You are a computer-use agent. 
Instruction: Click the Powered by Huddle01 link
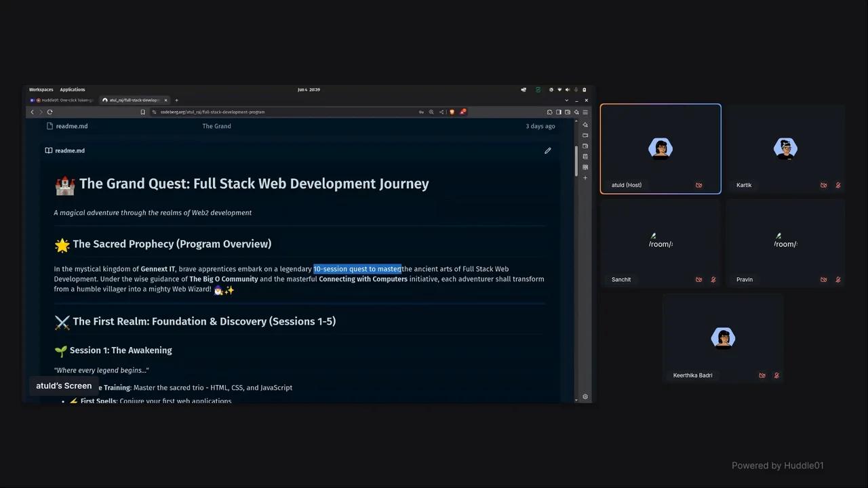pos(777,466)
